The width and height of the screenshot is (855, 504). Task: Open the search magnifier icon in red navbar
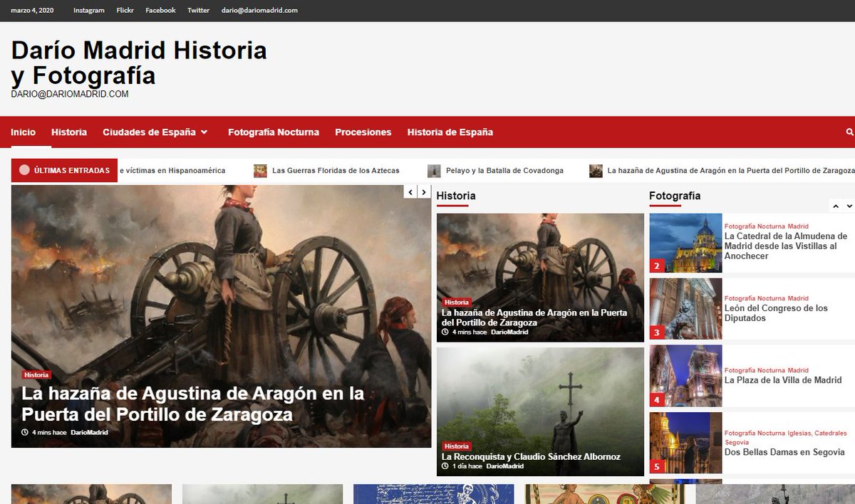pyautogui.click(x=849, y=132)
